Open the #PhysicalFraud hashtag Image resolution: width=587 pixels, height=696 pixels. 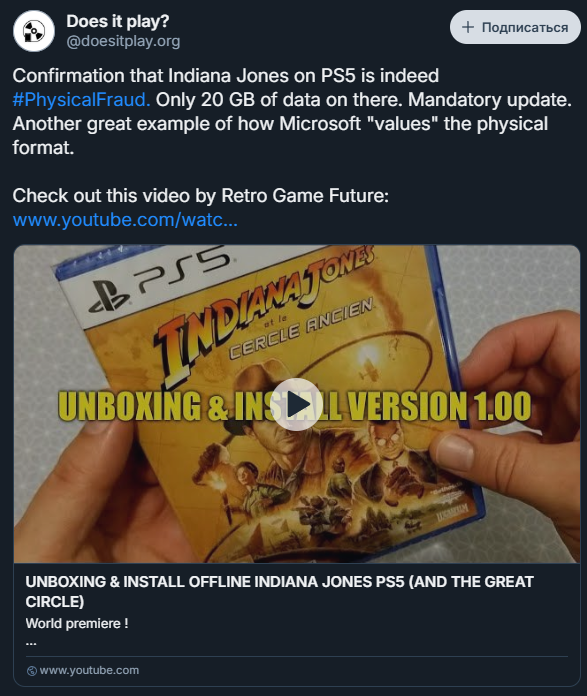(81, 99)
